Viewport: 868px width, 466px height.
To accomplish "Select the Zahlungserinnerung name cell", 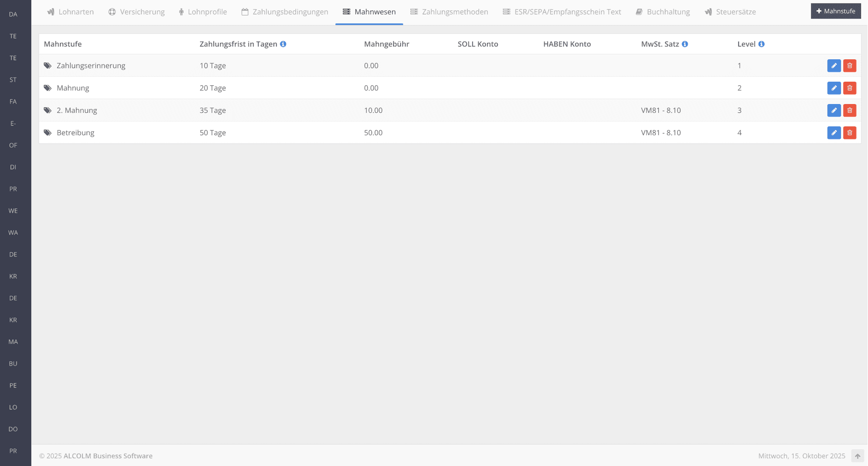I will click(91, 66).
